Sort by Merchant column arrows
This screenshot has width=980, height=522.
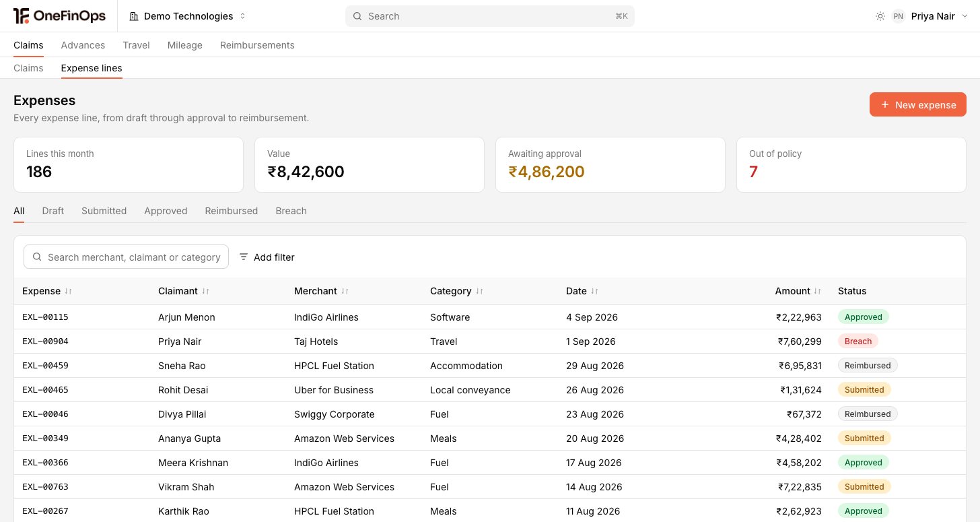click(345, 291)
